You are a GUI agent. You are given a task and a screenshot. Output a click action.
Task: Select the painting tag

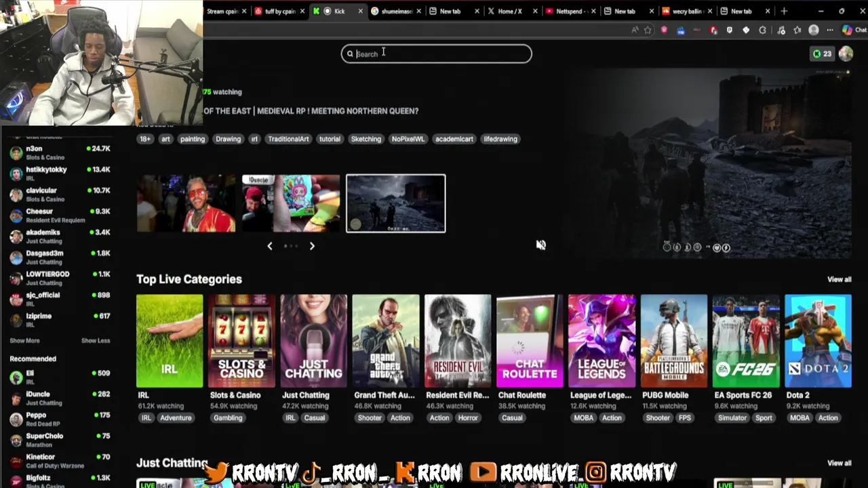tap(192, 139)
